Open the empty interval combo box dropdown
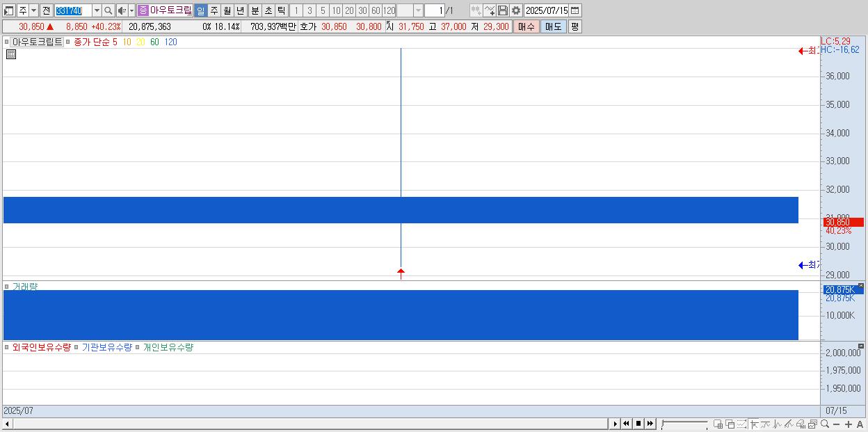 coord(418,10)
